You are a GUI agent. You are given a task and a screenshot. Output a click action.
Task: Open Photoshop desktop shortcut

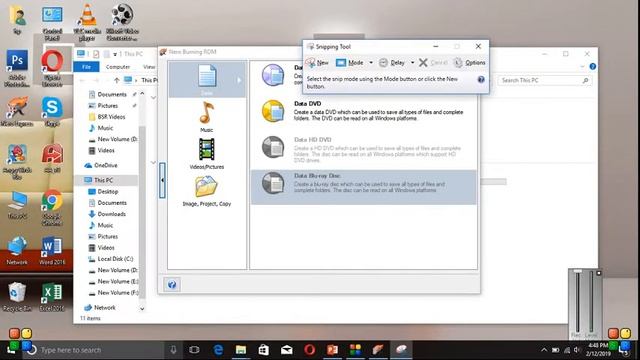point(17,68)
